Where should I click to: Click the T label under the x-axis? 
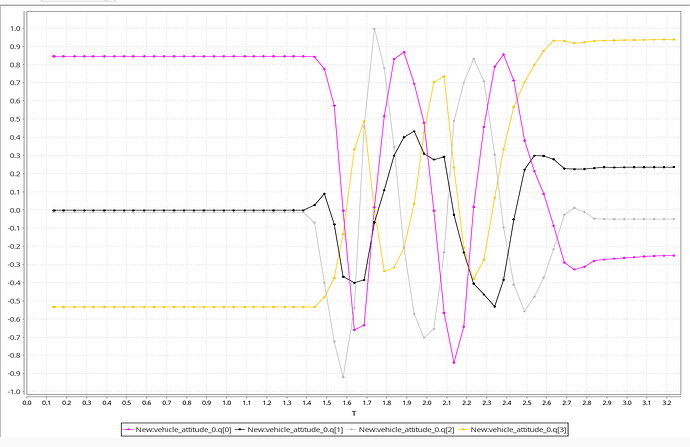(352, 413)
